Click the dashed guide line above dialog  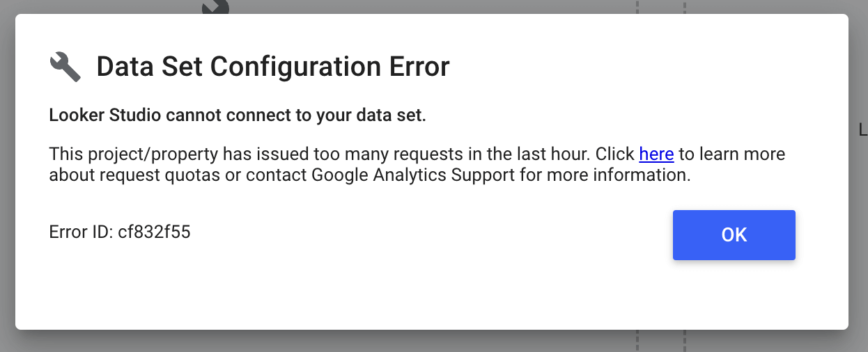[x=637, y=6]
